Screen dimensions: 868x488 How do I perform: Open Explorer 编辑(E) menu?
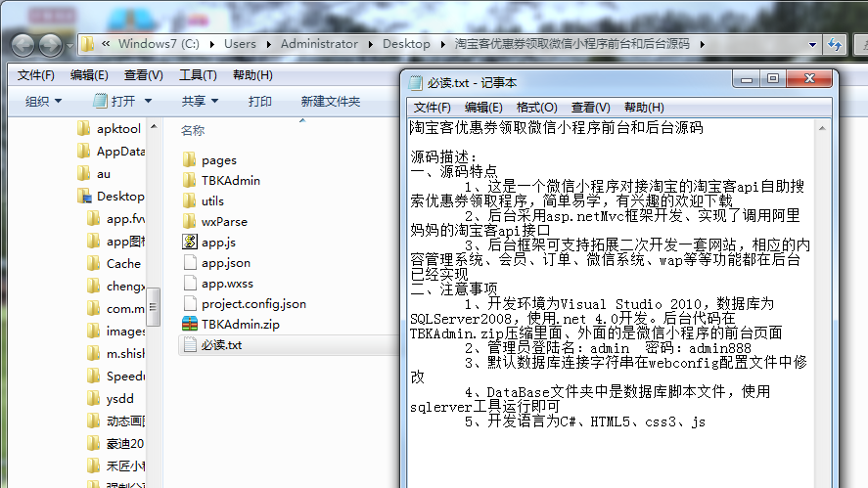click(x=89, y=75)
